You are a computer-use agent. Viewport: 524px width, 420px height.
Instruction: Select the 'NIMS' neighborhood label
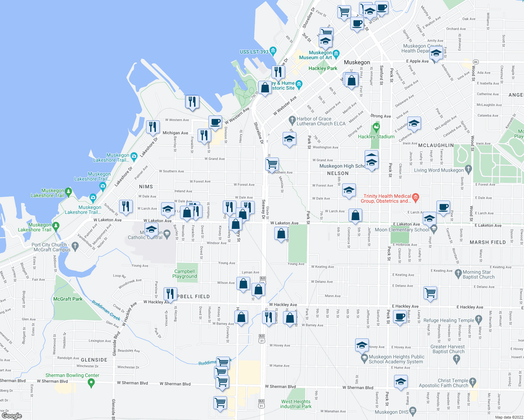pos(146,187)
